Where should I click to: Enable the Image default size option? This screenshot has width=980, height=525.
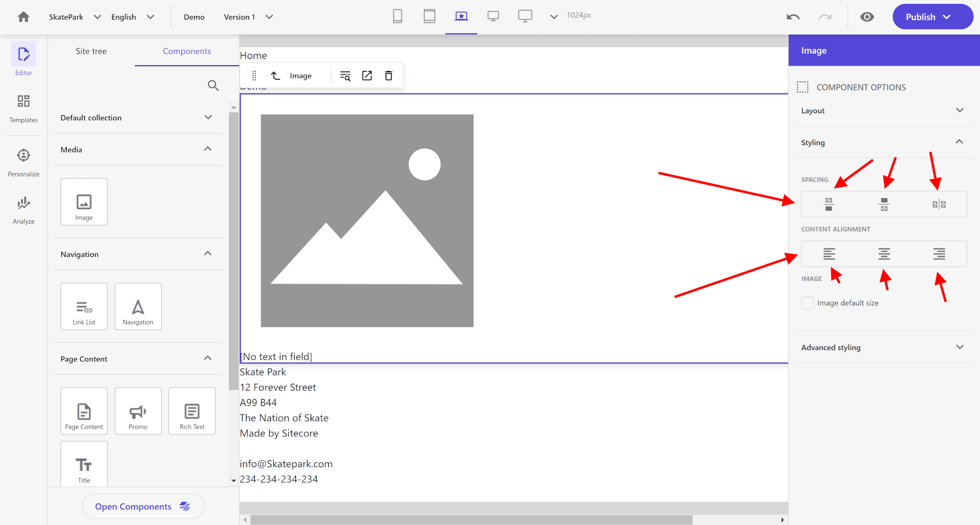point(808,302)
